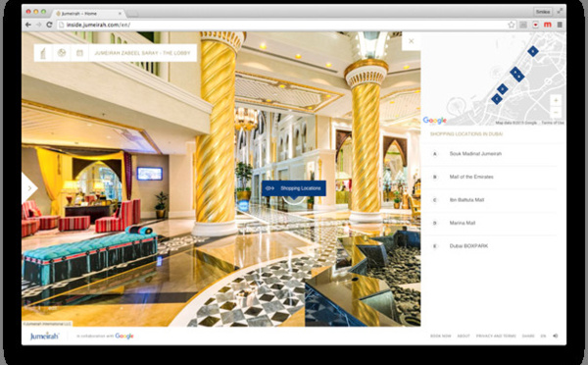Click the Pocket extension icon in toolbar

point(535,25)
